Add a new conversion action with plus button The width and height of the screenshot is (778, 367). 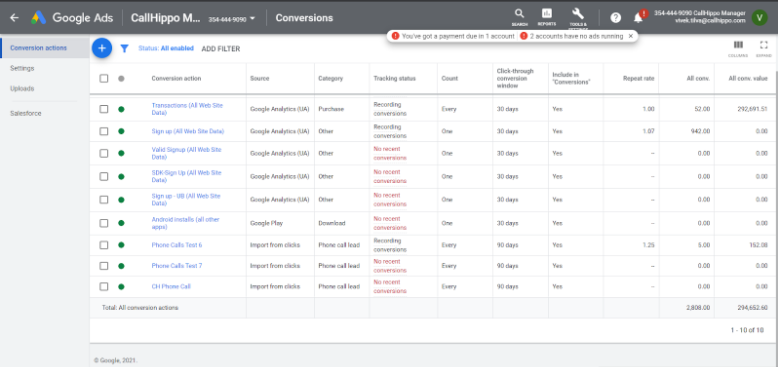pyautogui.click(x=102, y=48)
